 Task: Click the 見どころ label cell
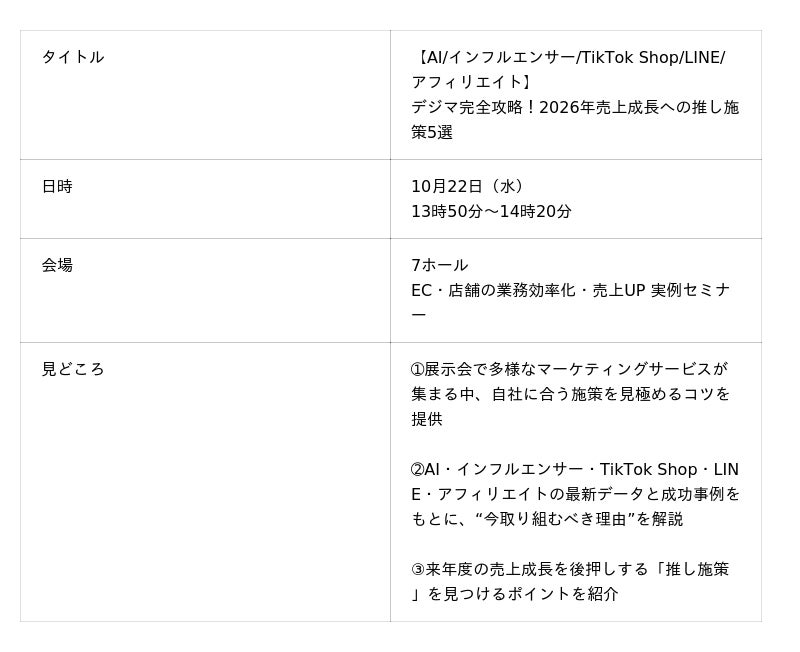coord(73,369)
